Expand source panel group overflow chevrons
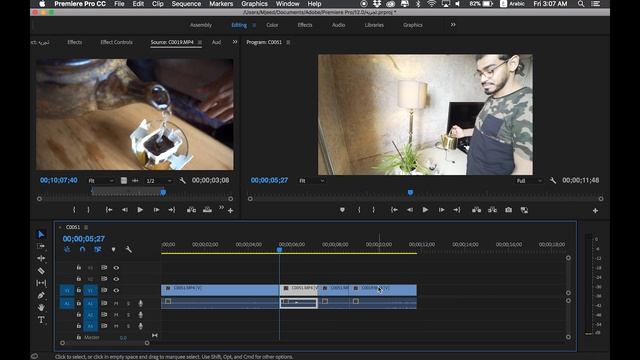640x360 pixels. tap(235, 42)
